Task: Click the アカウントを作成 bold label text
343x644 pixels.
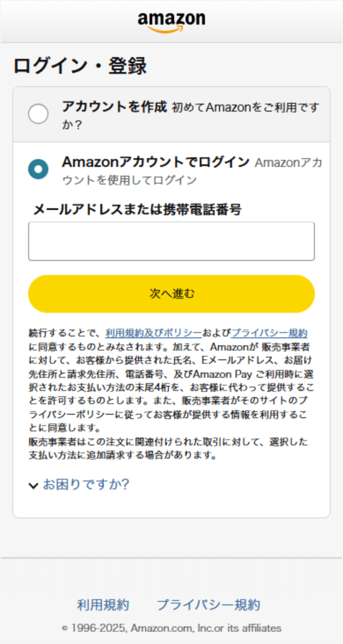Action: (x=114, y=106)
